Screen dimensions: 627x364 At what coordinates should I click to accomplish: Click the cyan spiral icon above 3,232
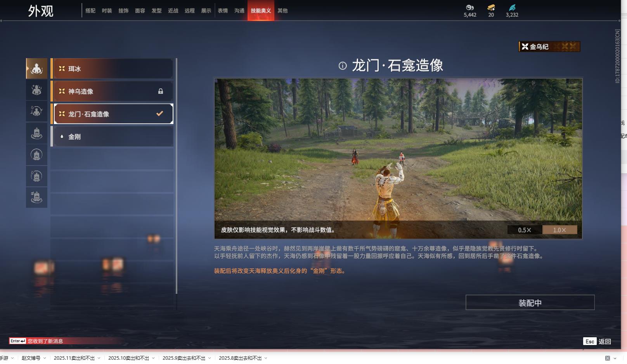click(x=512, y=7)
